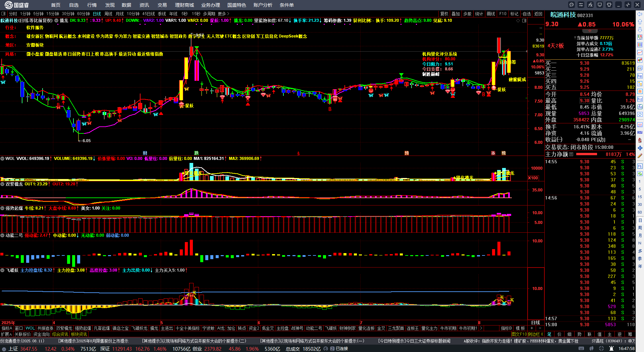
Task: Collapse the quote panel with red chevron
Action: tap(590, 31)
